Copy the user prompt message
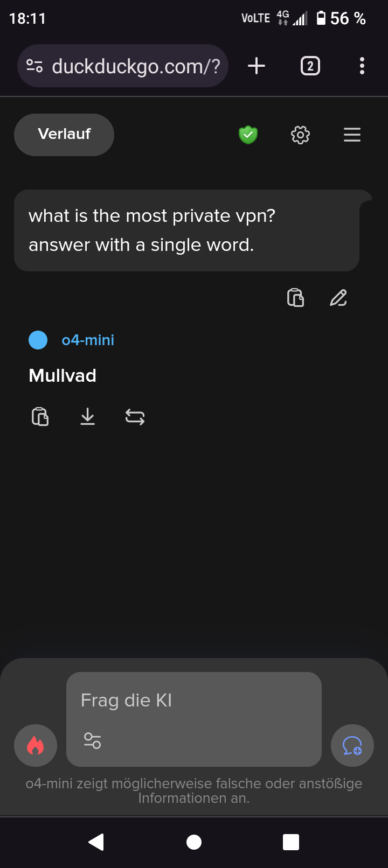388x868 pixels. coord(295,297)
